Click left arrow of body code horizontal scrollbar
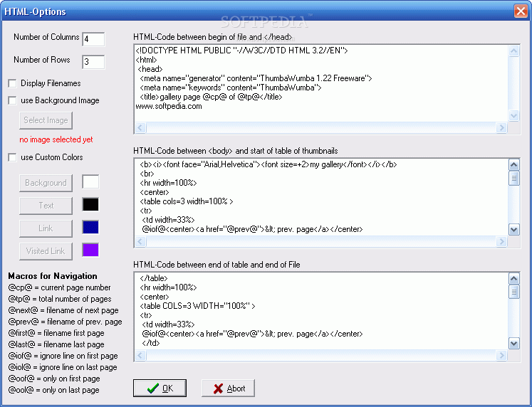Viewport: 532px width, 407px height. (141, 242)
